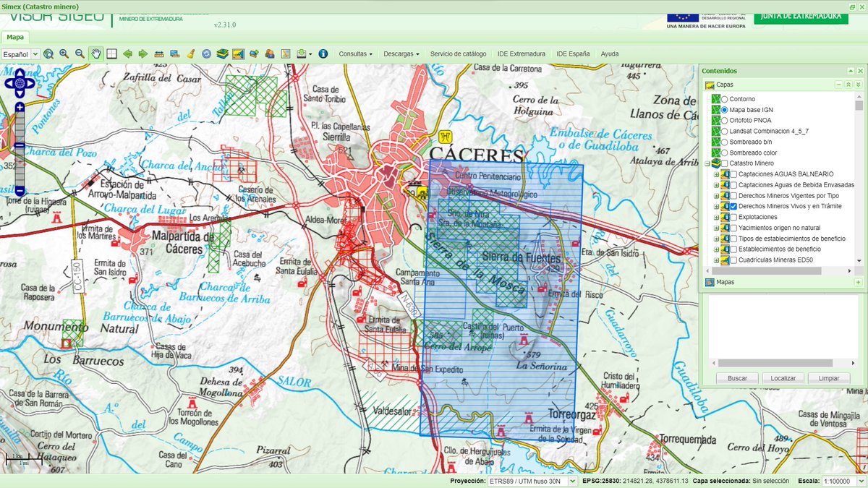The image size is (868, 488).
Task: Select the Sombreado color radio button
Action: pyautogui.click(x=725, y=153)
